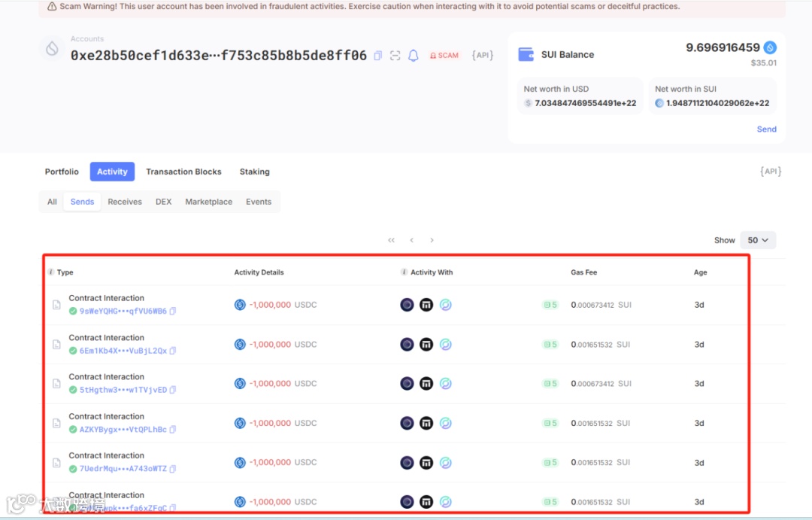Switch to the Portfolio tab
Screen dimensions: 812x520
62,172
